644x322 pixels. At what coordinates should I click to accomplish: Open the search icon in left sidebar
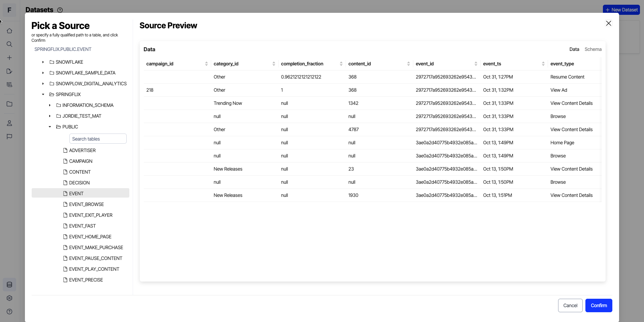[x=9, y=44]
